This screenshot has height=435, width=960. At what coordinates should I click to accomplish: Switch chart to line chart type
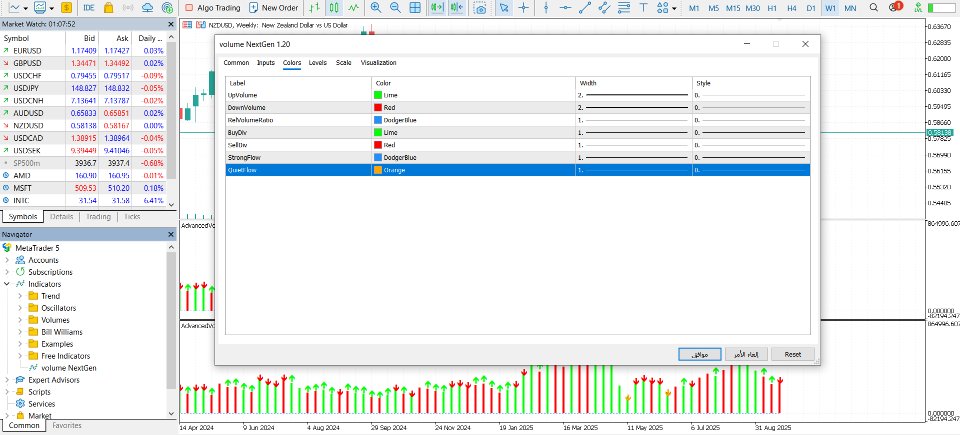point(353,8)
